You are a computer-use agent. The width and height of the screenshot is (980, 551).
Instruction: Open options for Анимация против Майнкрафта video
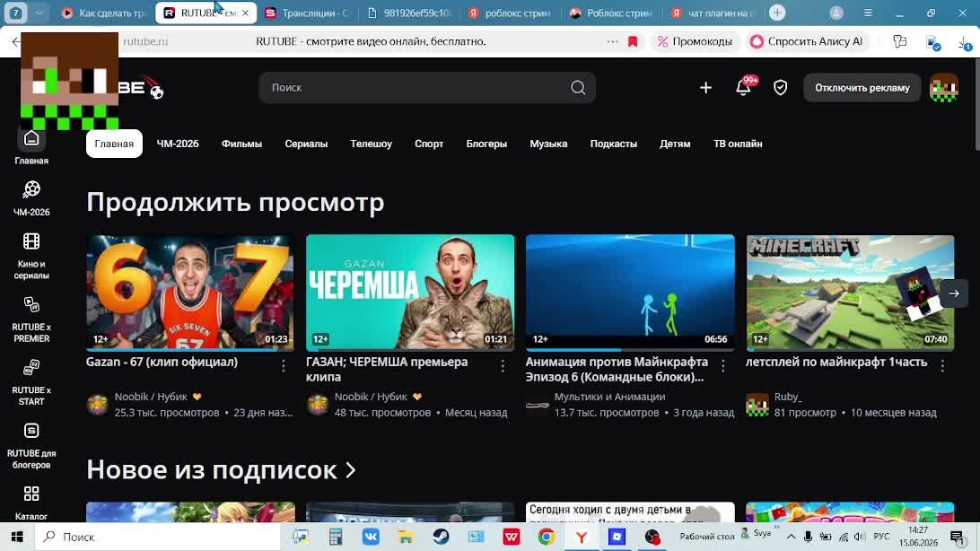[x=723, y=366]
